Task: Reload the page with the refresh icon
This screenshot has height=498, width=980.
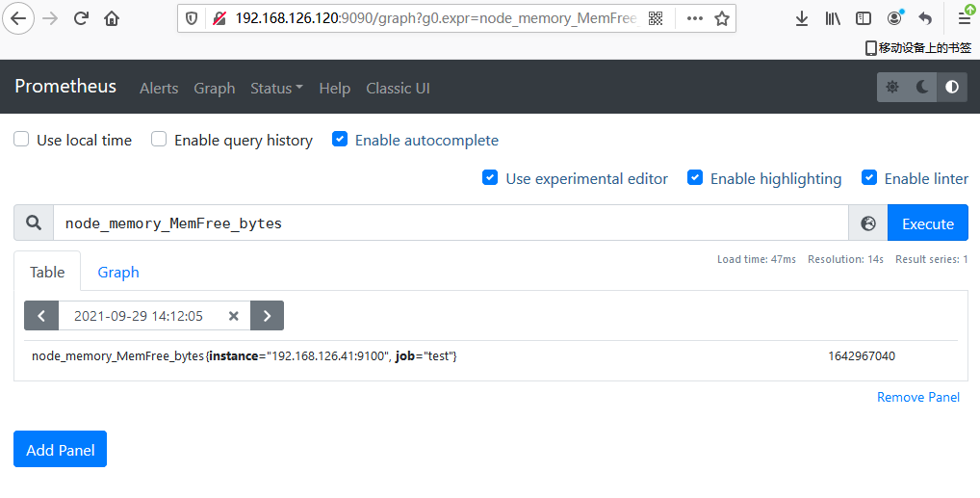Action: click(81, 18)
